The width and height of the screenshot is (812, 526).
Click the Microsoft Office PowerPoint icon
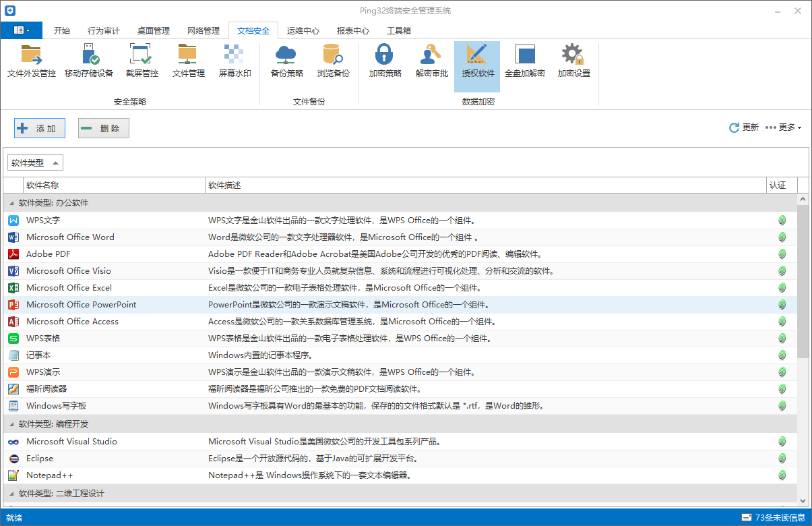click(13, 305)
